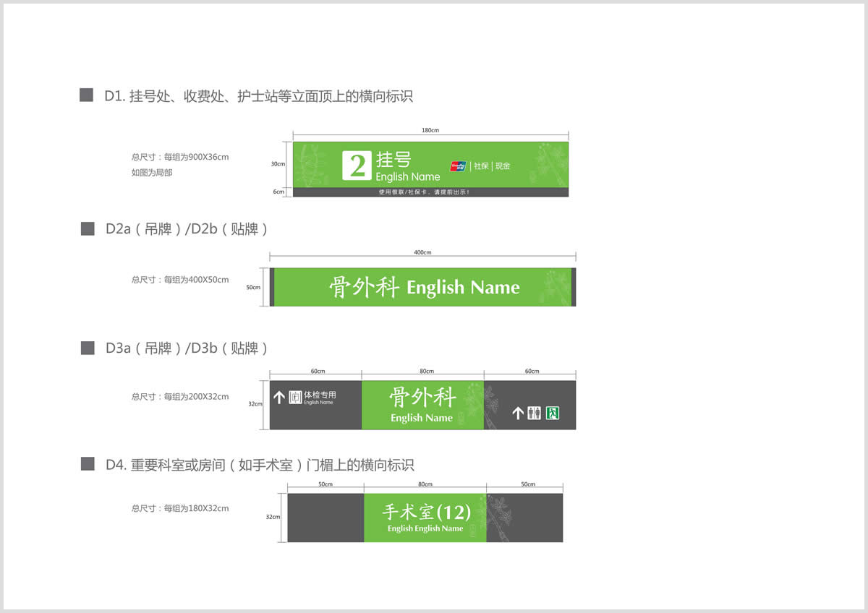Screen dimensions: 868x613
Task: Click the up arrow left of restroom icon
Action: click(x=517, y=413)
